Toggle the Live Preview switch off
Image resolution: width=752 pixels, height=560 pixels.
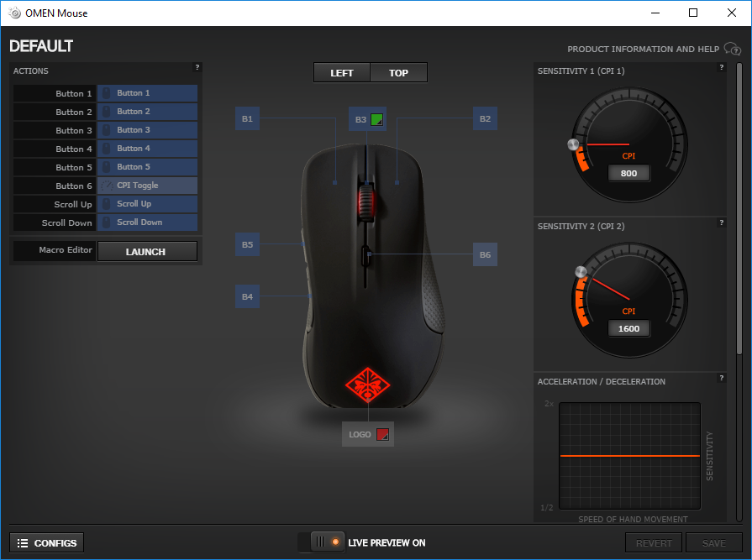pyautogui.click(x=328, y=542)
